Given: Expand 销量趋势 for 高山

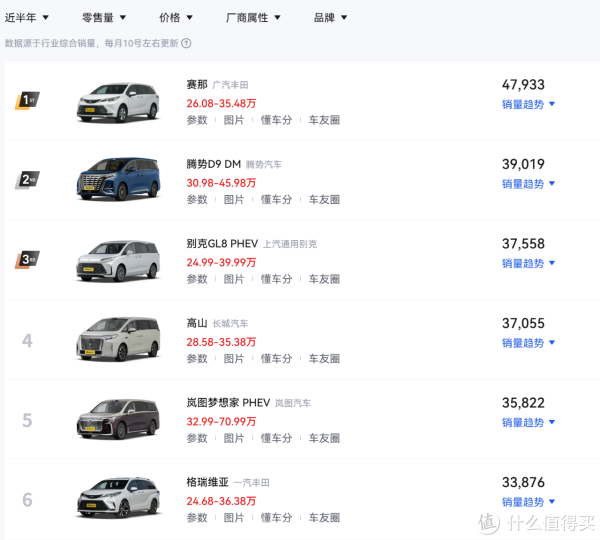Looking at the screenshot, I should [528, 343].
